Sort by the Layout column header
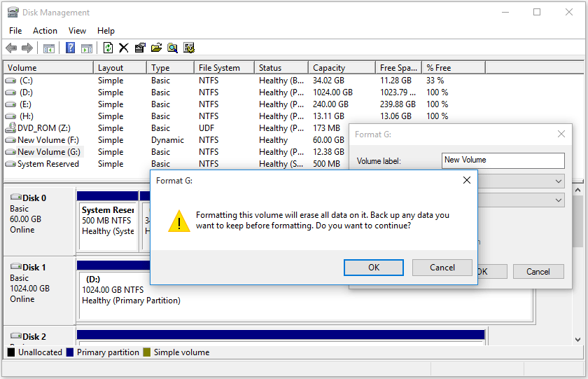 click(120, 68)
